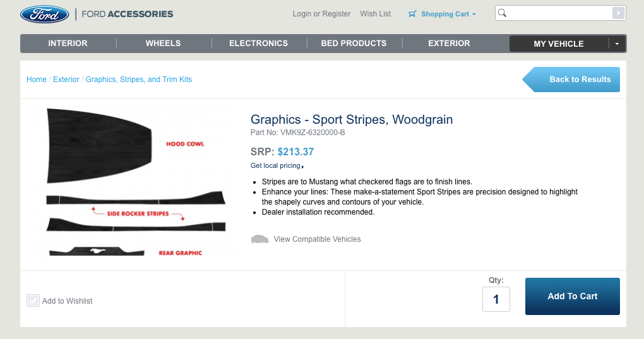Open the My Vehicle dropdown arrow
Image resolution: width=644 pixels, height=339 pixels.
click(617, 44)
